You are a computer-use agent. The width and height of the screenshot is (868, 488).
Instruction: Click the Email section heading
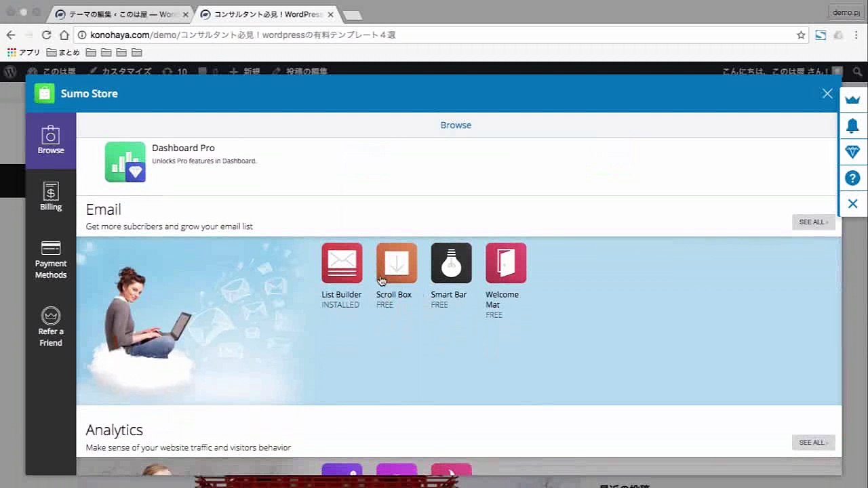[103, 209]
